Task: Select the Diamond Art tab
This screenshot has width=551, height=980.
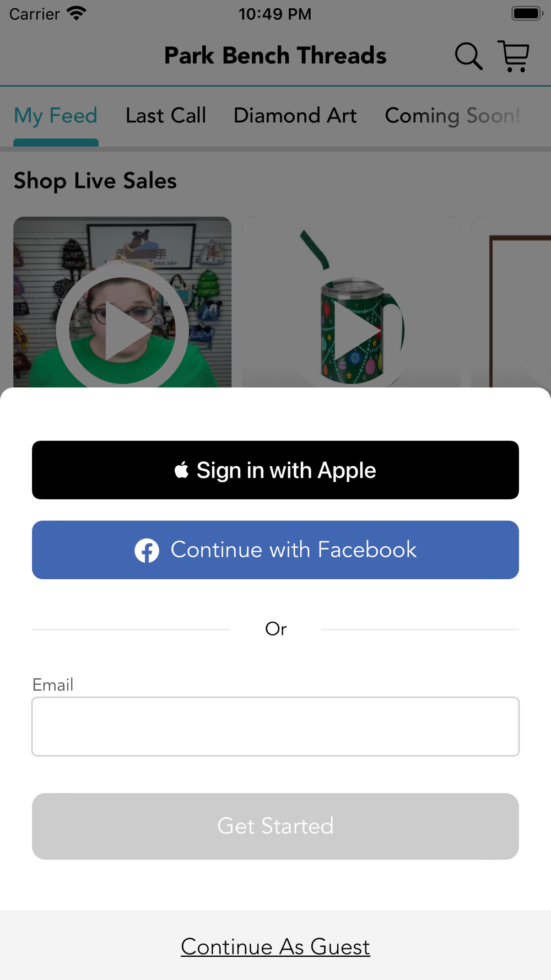Action: click(295, 116)
